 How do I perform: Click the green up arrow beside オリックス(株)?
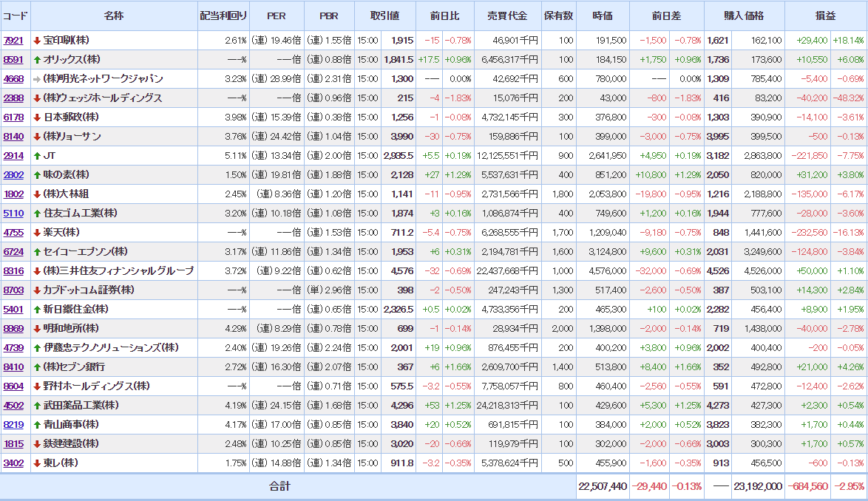(37, 60)
